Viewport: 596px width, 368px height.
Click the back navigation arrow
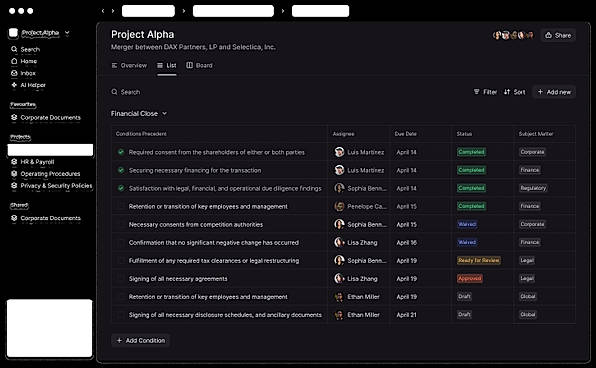pyautogui.click(x=103, y=11)
